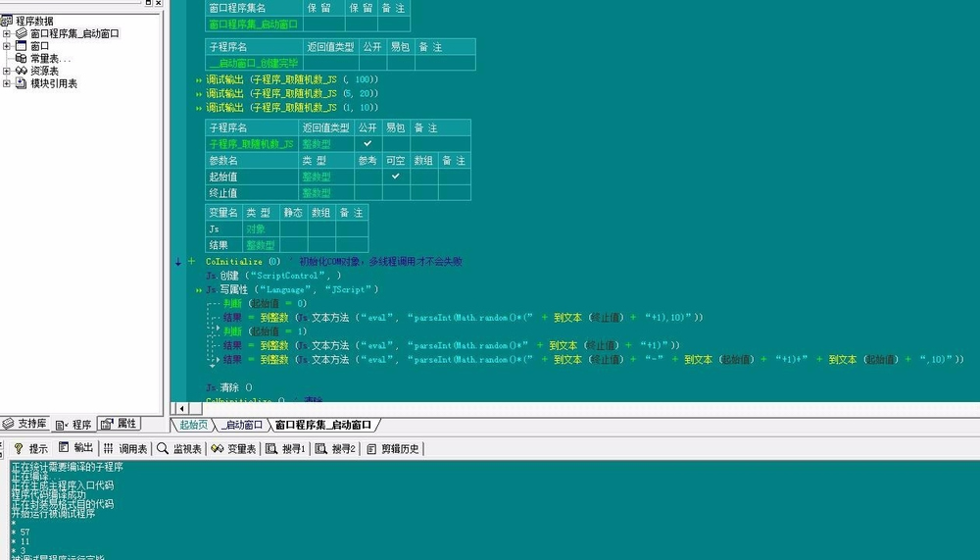The width and height of the screenshot is (980, 560).
Task: Toggle the 可空 cell for 终止值 parameter
Action: pyautogui.click(x=396, y=193)
